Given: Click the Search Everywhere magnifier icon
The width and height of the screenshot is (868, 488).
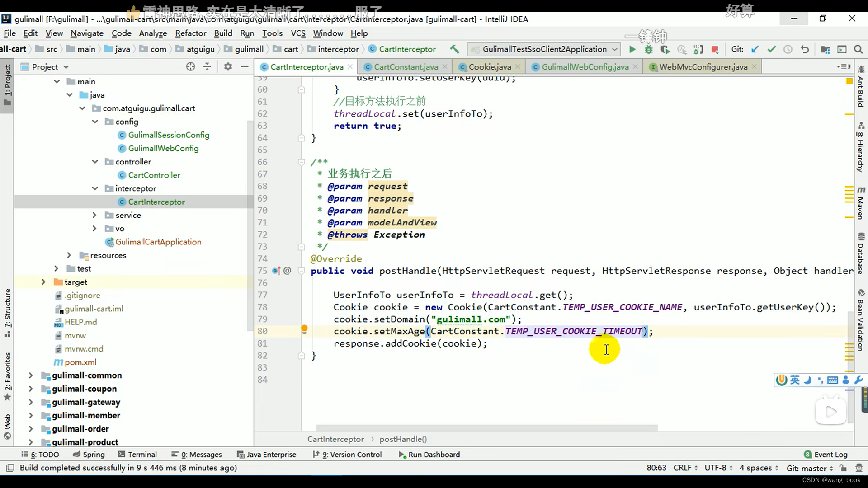Looking at the screenshot, I should coord(858,49).
